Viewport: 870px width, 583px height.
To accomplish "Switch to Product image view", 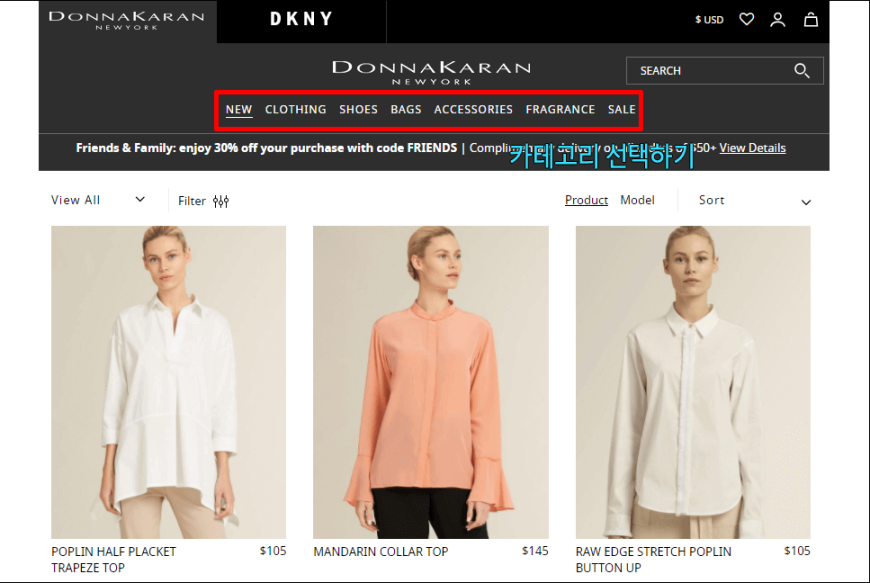I will point(586,200).
